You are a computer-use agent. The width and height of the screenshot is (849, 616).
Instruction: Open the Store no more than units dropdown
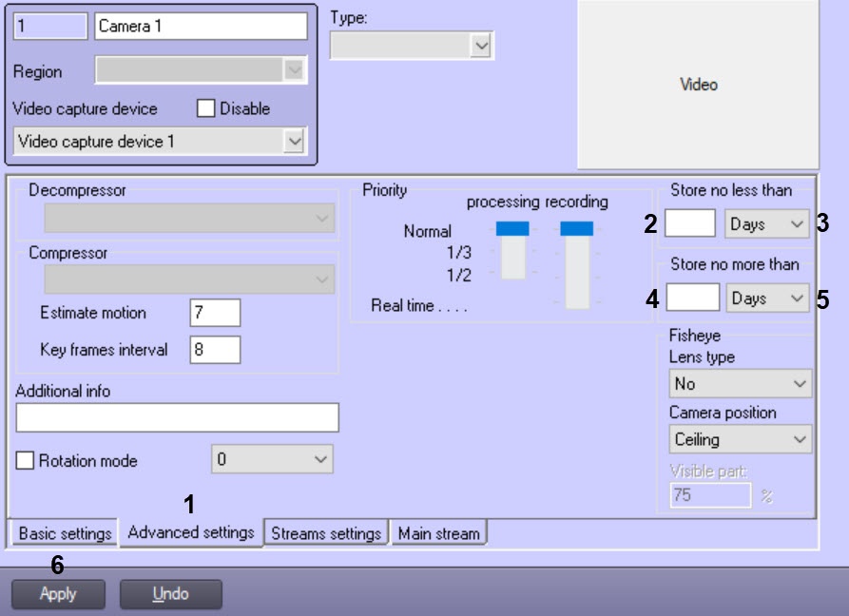[768, 298]
